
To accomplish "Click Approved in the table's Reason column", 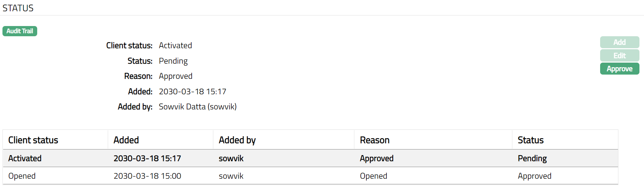I will click(x=377, y=158).
